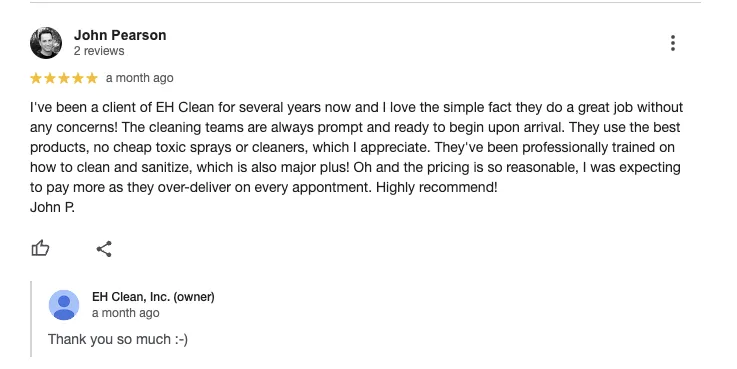Select the fourth gold star in the rating
This screenshot has height=369, width=737.
pos(78,78)
